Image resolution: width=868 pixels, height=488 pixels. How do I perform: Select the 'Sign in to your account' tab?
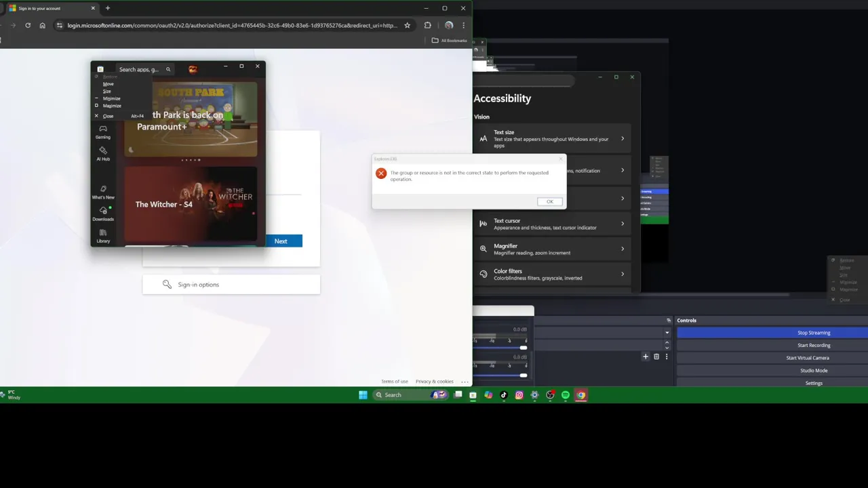point(52,8)
